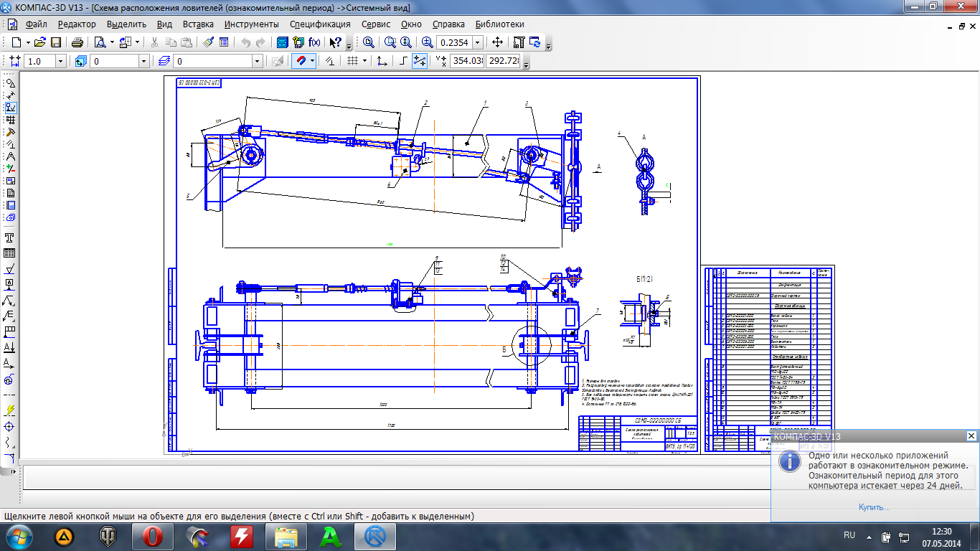
Task: Click the pan view crosshair arrows icon
Action: [x=497, y=42]
